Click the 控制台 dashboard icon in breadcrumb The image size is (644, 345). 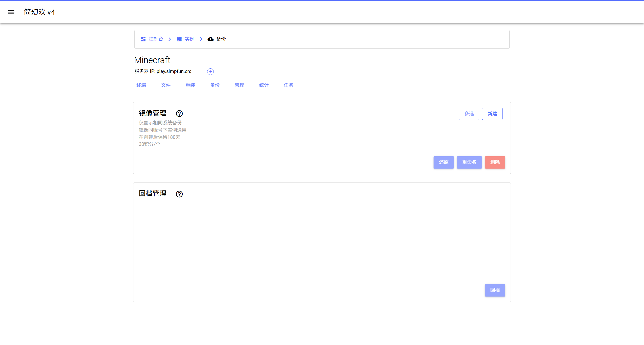143,39
